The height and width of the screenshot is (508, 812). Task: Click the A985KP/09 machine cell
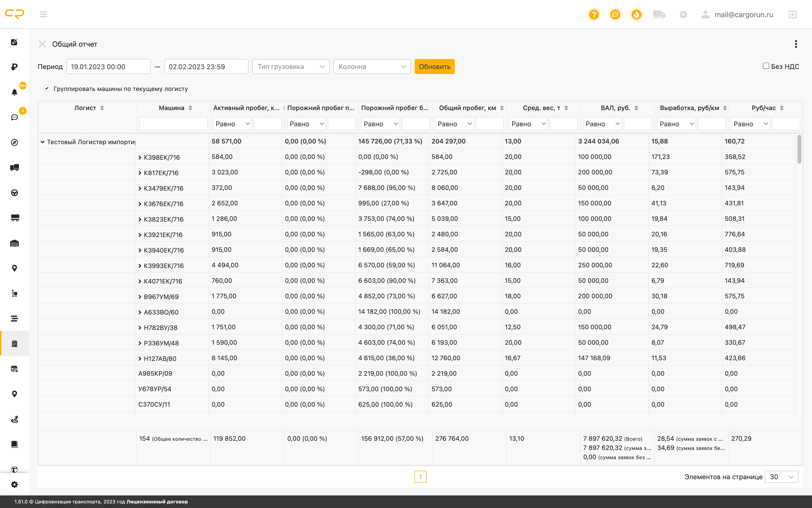click(172, 374)
